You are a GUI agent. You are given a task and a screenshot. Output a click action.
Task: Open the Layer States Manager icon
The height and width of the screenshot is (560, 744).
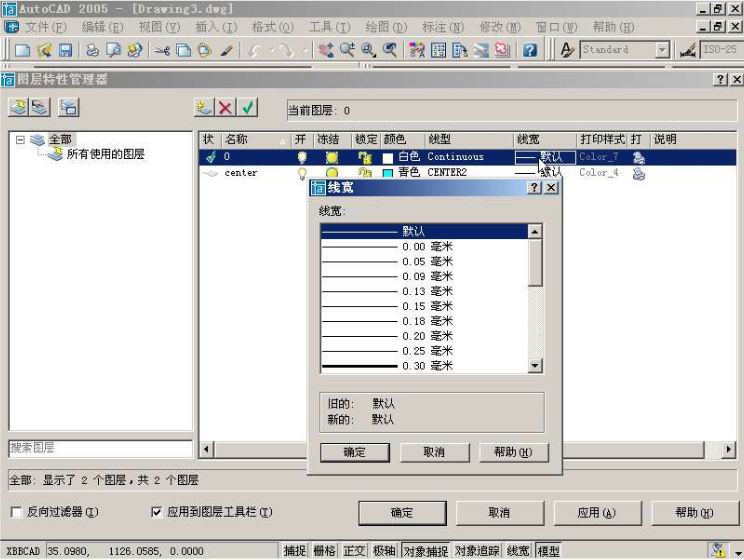pyautogui.click(x=69, y=107)
